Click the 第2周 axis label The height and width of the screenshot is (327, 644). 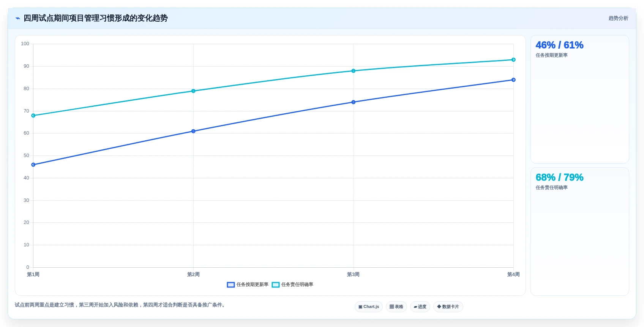point(193,275)
